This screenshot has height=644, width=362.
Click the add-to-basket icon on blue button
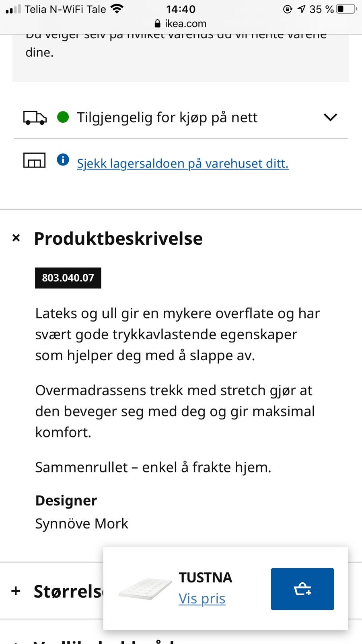pyautogui.click(x=302, y=589)
